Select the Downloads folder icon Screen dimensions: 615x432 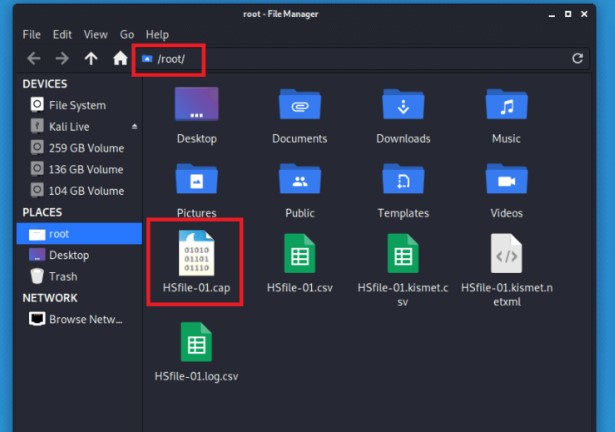[403, 104]
